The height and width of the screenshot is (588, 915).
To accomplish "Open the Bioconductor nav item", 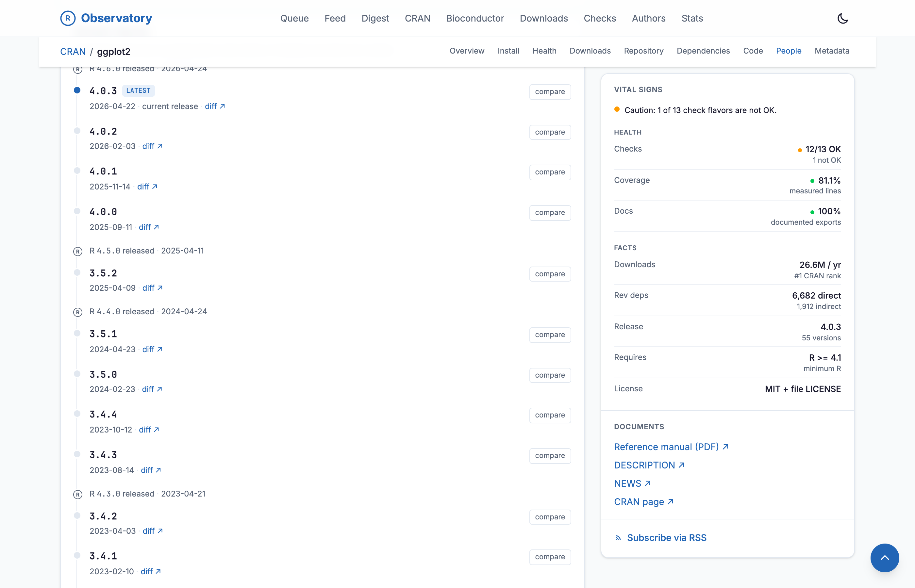I will point(475,18).
